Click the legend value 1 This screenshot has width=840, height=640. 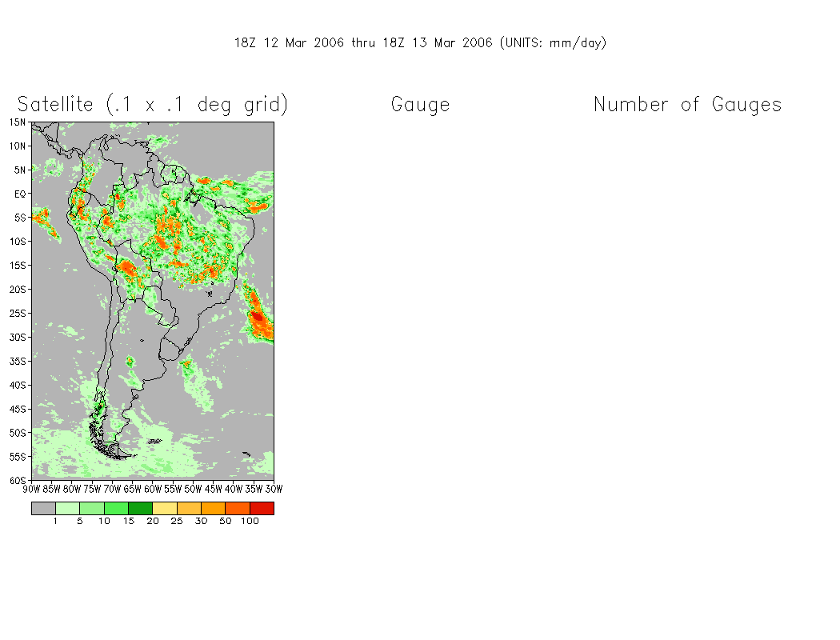[55, 521]
